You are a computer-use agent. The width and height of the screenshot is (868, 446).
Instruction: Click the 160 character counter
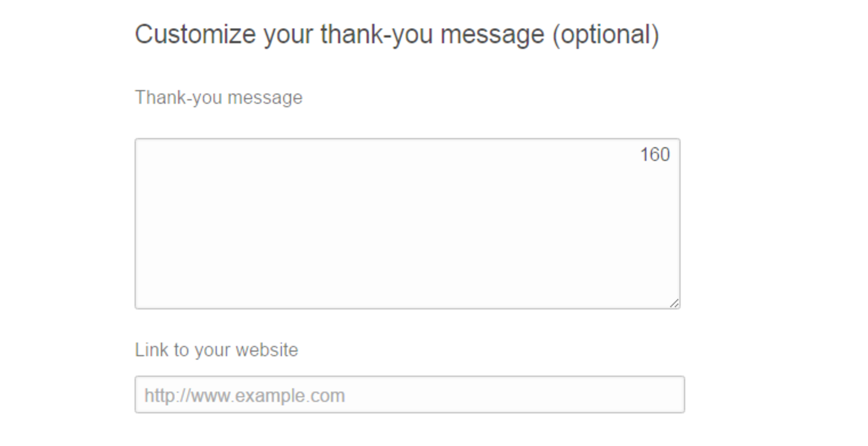(655, 155)
